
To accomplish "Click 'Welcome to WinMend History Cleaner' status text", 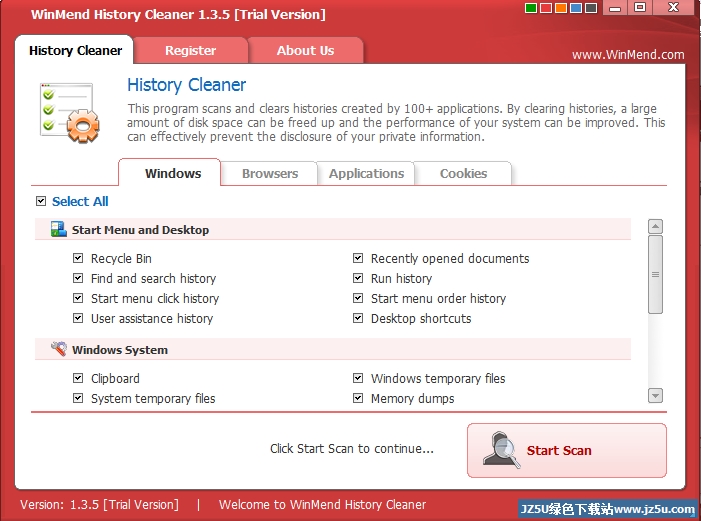I will tap(322, 504).
